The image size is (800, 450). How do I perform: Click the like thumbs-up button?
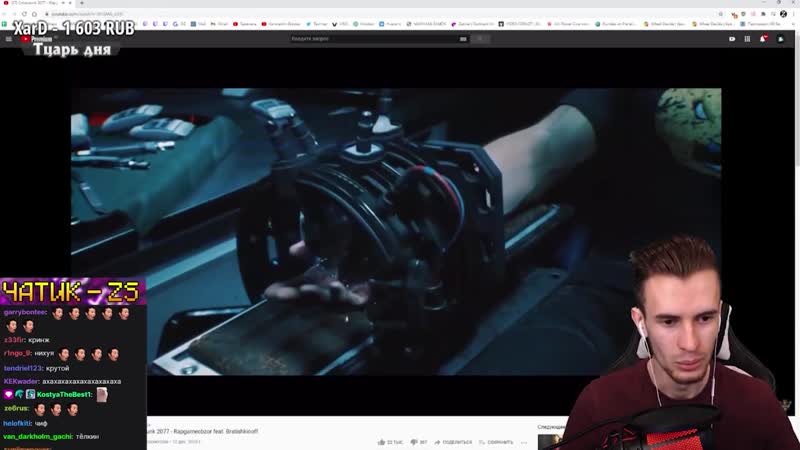pos(391,442)
